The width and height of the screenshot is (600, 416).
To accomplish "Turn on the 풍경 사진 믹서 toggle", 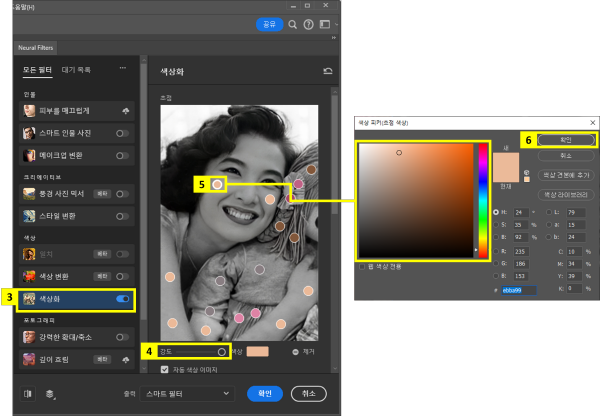I will click(x=122, y=194).
